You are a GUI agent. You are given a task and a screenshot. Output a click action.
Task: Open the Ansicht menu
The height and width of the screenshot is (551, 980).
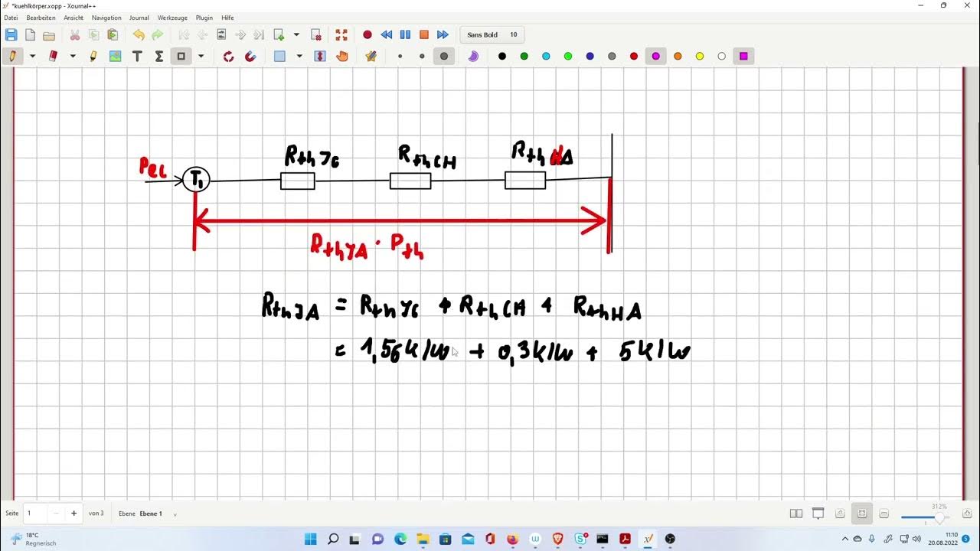[x=73, y=18]
